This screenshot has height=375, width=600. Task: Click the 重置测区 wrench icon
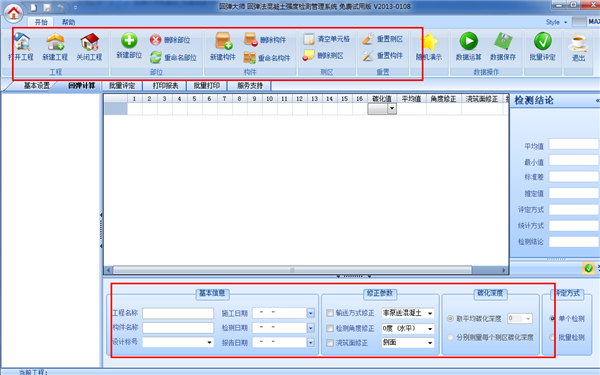pos(368,39)
